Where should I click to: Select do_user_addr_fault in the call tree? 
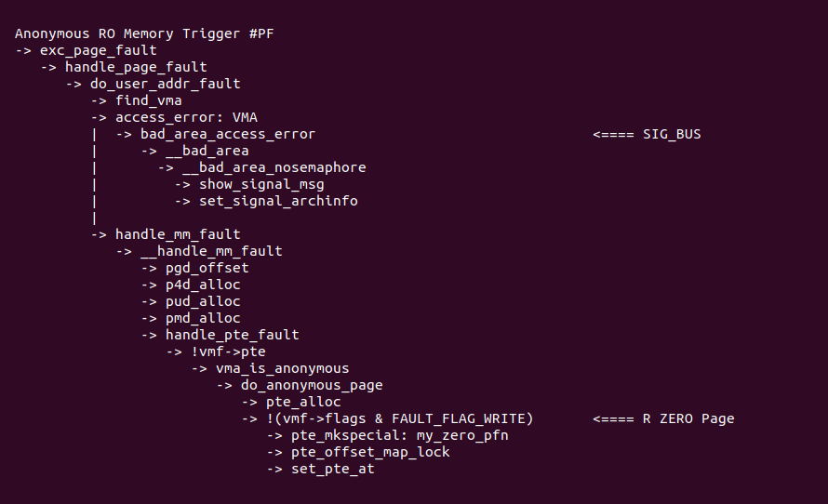click(x=165, y=84)
